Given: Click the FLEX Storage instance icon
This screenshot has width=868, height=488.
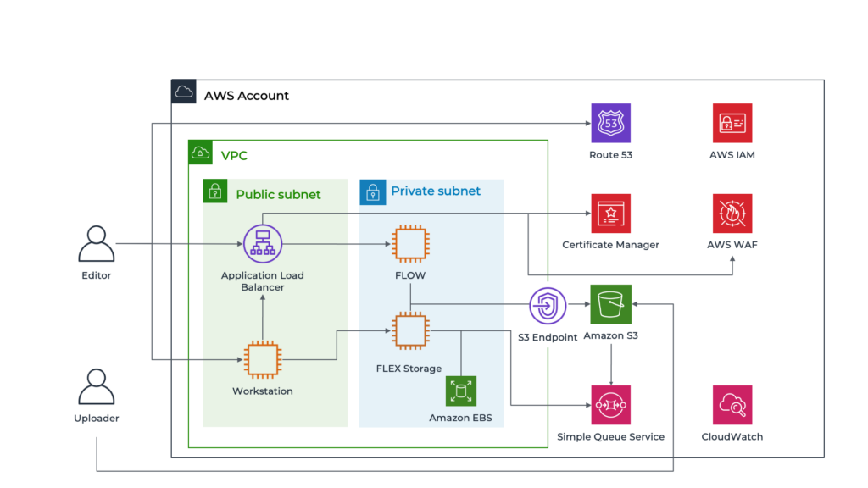Looking at the screenshot, I should (410, 331).
